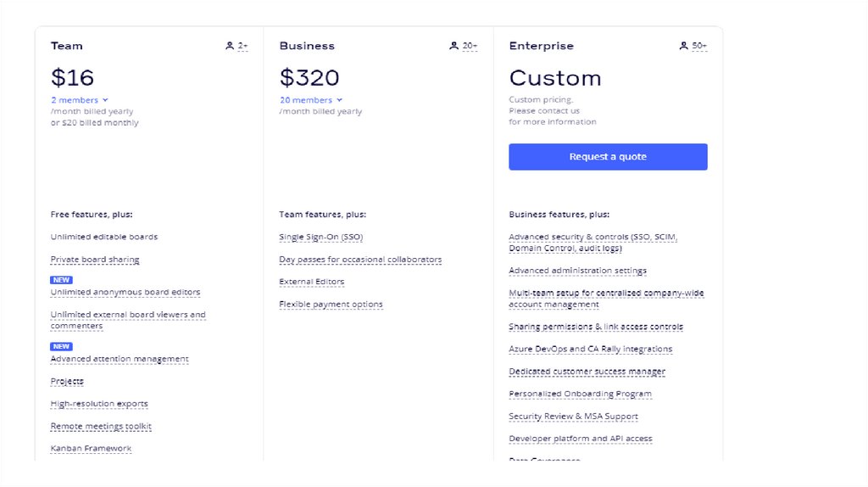Click the 'Remote meetings toolkit' link
Viewport: 868px width, 487px height.
[101, 426]
